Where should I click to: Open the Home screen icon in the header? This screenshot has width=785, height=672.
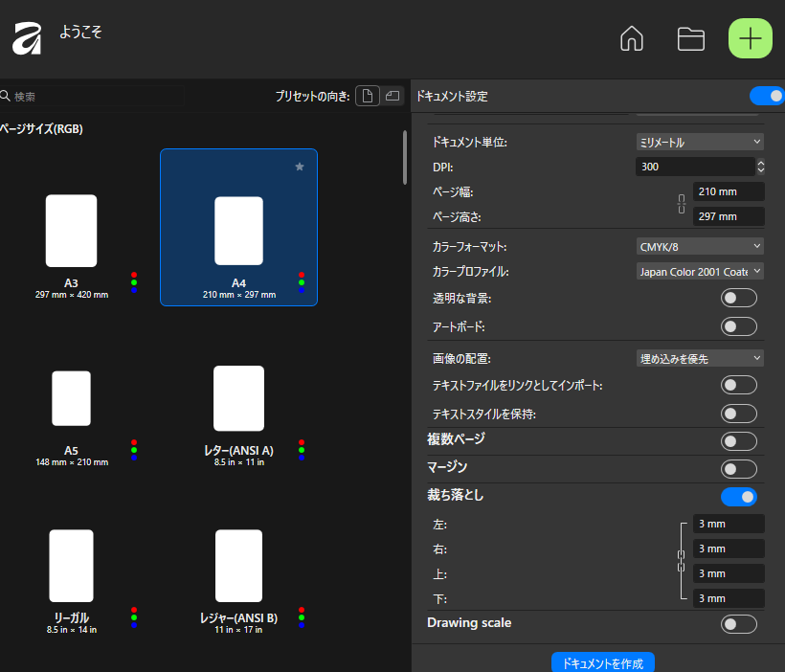click(x=631, y=38)
